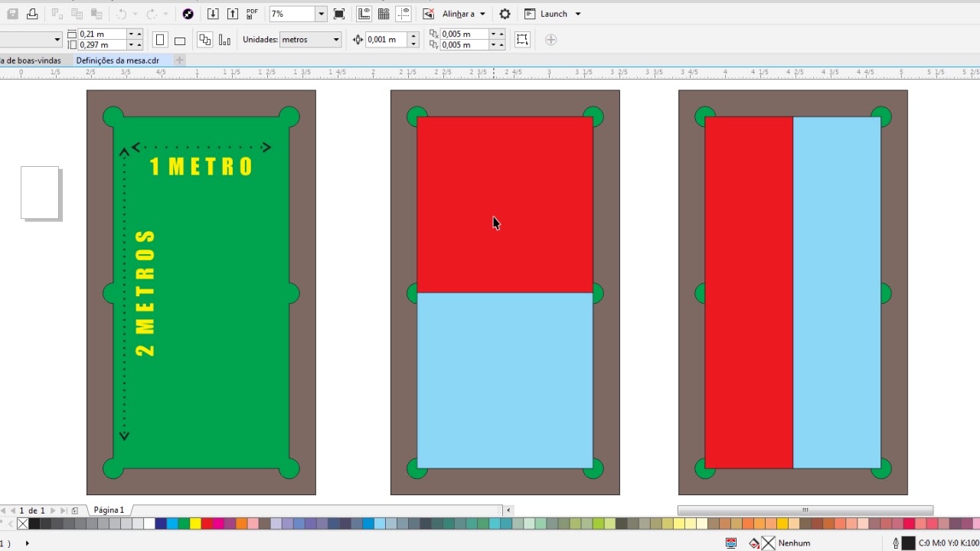This screenshot has width=980, height=551.
Task: Select portrait page orientation
Action: coord(160,40)
